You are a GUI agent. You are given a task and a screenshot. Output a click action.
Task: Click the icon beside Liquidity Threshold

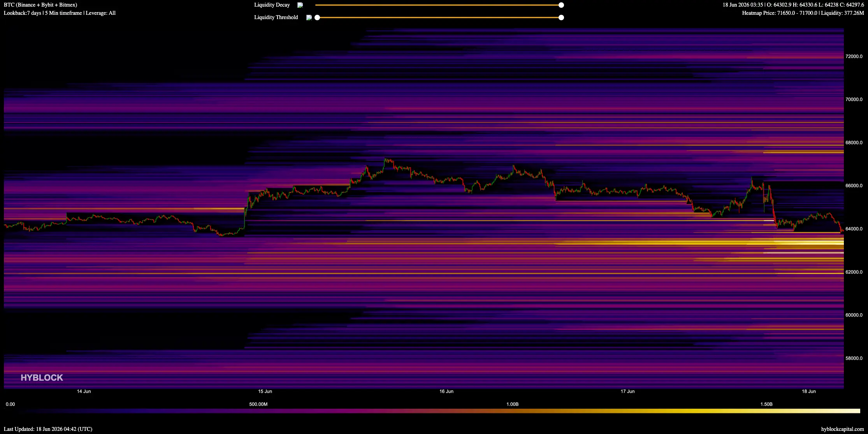tap(309, 18)
